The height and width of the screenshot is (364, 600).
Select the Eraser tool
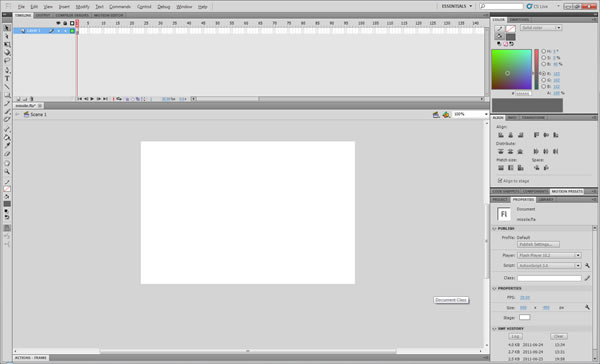pyautogui.click(x=7, y=154)
